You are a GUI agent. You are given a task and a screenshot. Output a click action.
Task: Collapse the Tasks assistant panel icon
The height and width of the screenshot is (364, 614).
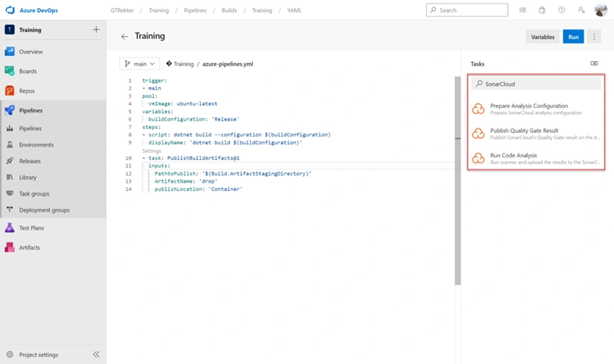point(594,64)
